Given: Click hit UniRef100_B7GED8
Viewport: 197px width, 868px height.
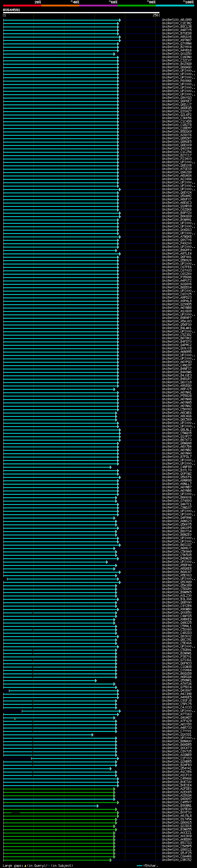Looking at the screenshot, I should 177,33.
